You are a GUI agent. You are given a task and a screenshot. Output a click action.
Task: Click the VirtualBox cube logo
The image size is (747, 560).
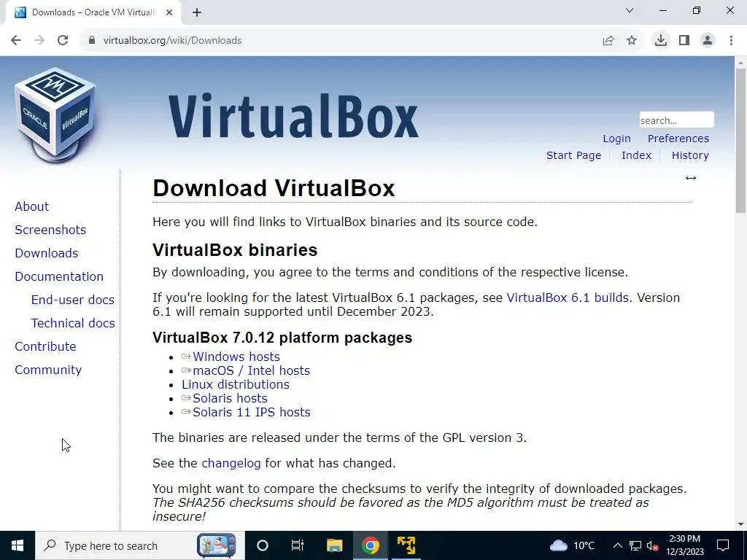tap(55, 114)
